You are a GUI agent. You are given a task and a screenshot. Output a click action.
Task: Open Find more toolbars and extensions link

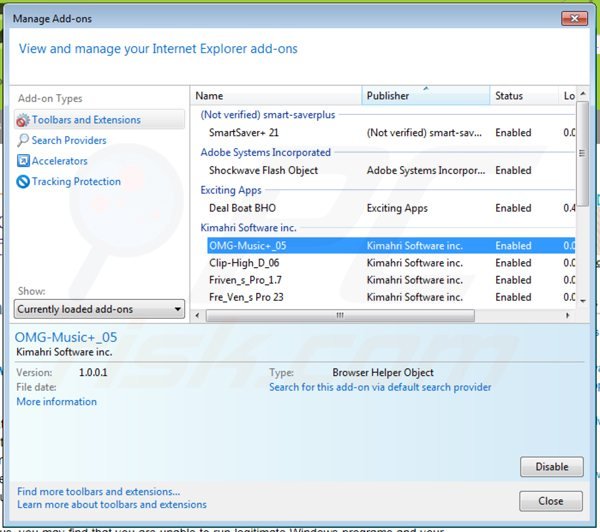coord(98,491)
